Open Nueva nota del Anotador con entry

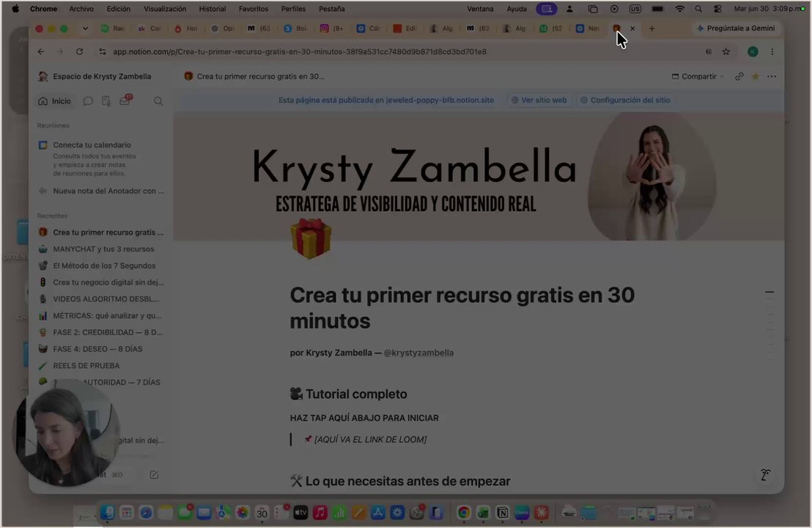coord(101,191)
